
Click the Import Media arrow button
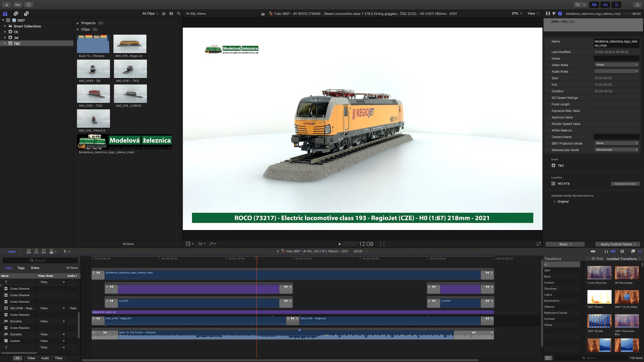[x=6, y=5]
